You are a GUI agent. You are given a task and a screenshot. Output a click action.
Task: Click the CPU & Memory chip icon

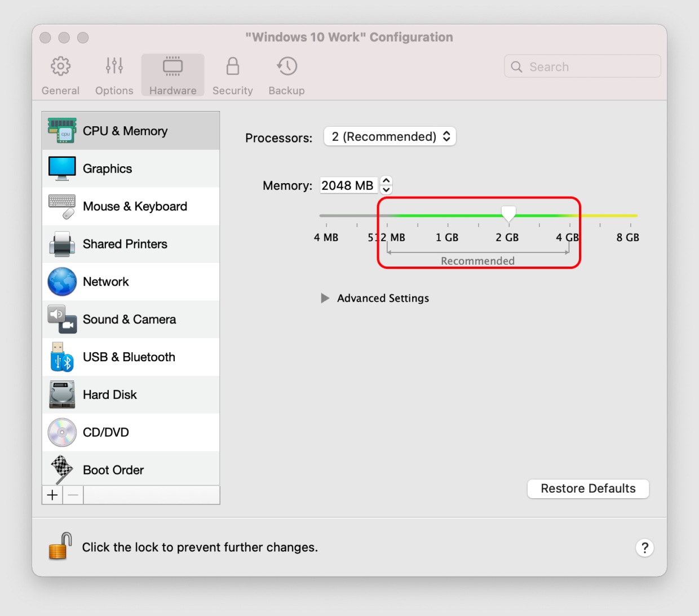tap(62, 131)
